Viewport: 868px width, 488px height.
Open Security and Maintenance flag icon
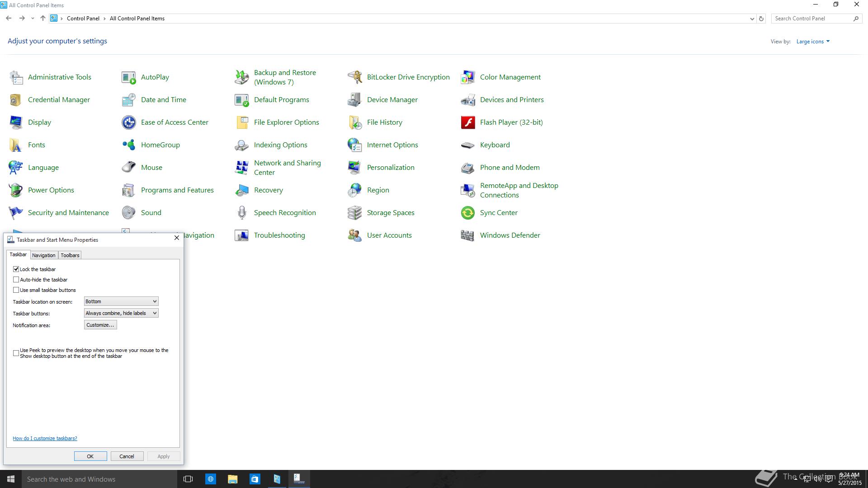(x=16, y=213)
